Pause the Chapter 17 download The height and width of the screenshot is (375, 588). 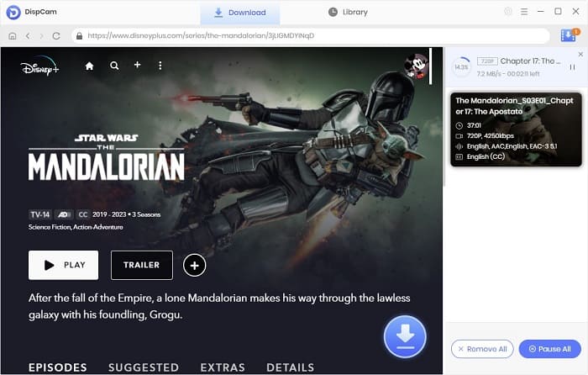572,67
